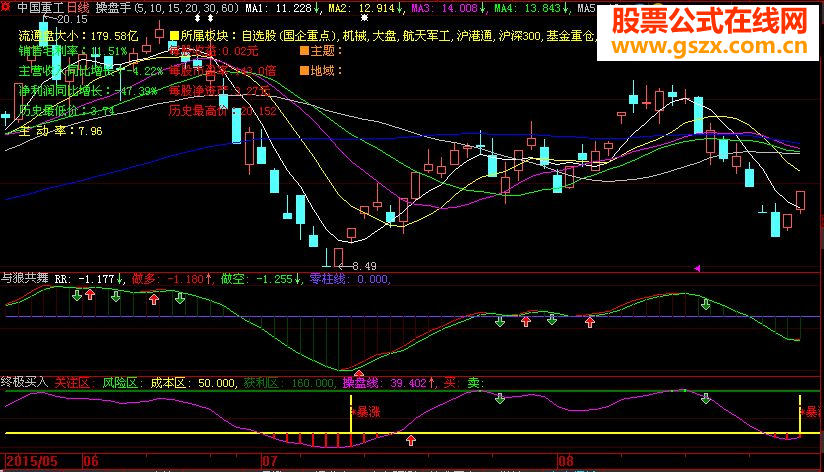Click 主营收入同比增长 line
Viewport: 824px width, 472px height.
[90, 70]
